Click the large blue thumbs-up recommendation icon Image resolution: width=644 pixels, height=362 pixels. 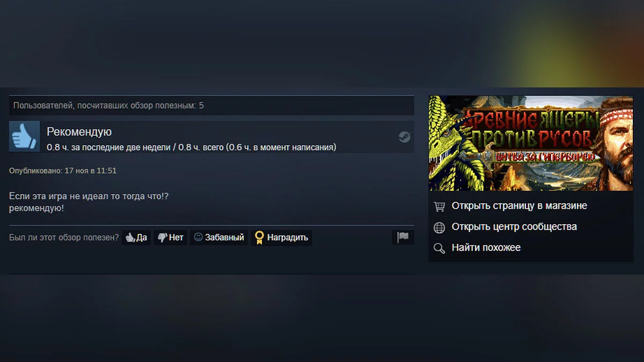point(24,136)
